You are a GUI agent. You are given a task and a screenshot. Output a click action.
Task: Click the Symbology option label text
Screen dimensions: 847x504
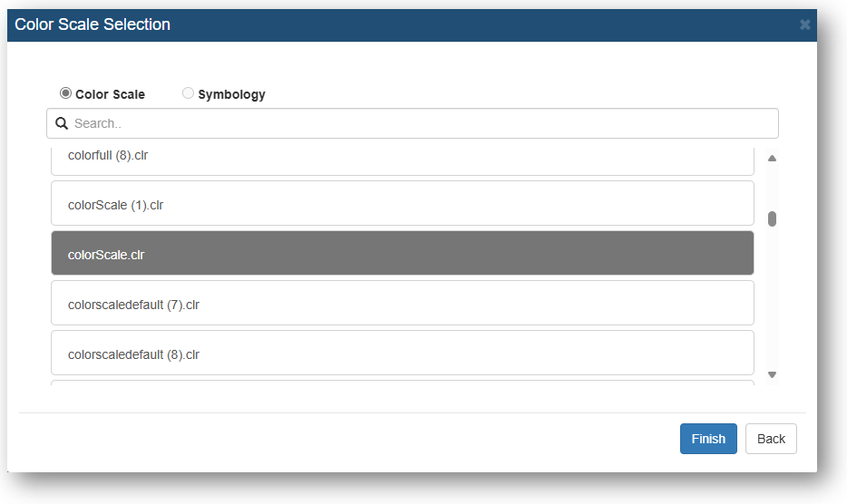[232, 94]
